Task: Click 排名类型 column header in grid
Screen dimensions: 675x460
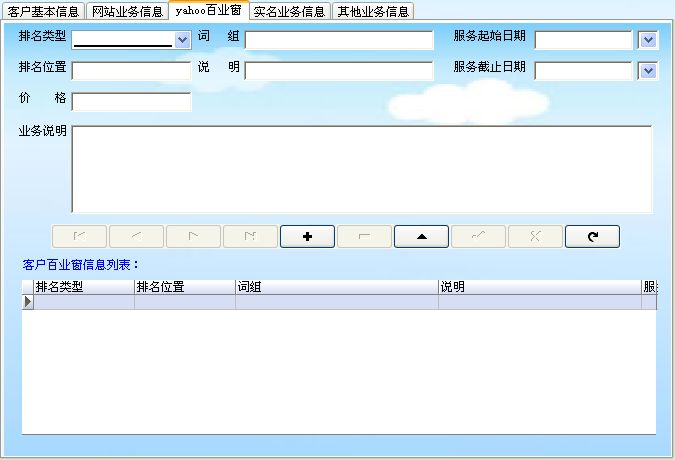Action: coord(84,287)
